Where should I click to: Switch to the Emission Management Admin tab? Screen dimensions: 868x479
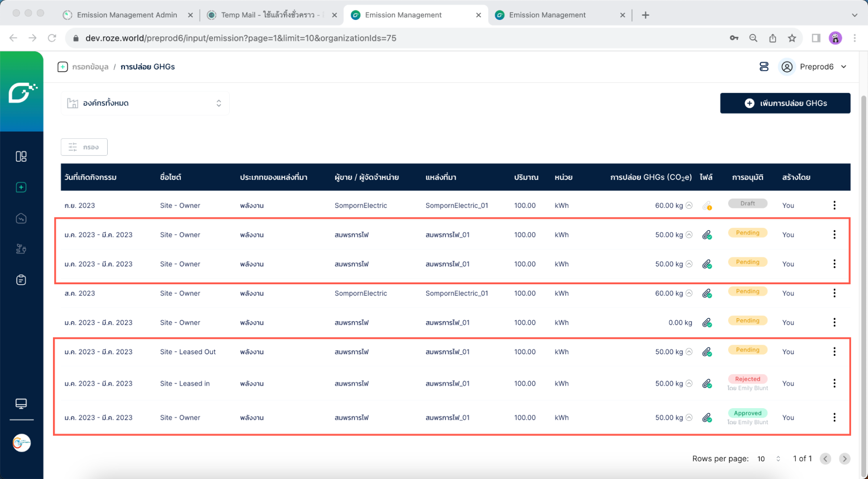127,15
